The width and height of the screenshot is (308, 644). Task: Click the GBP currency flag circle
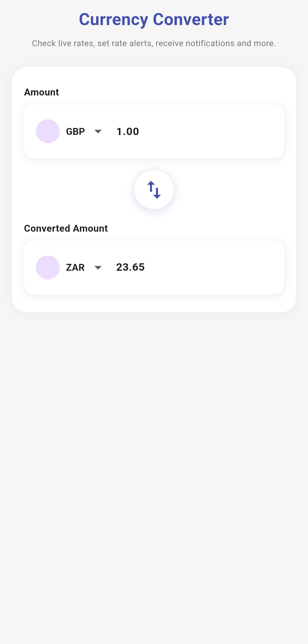48,131
